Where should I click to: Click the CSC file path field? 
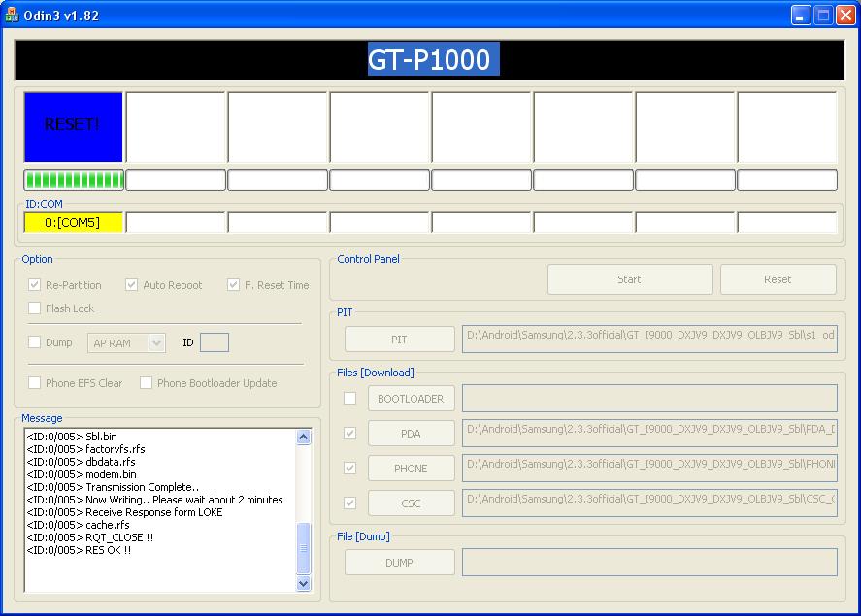click(649, 503)
